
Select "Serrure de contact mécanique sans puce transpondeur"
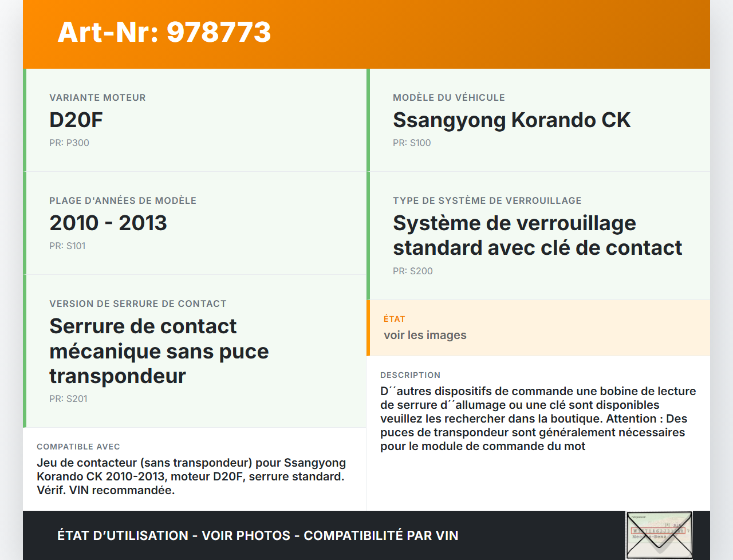159,351
